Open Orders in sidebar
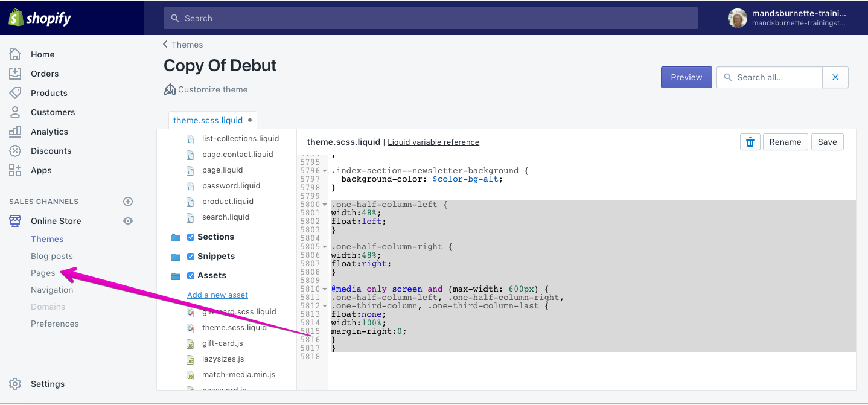This screenshot has width=868, height=405. point(45,74)
